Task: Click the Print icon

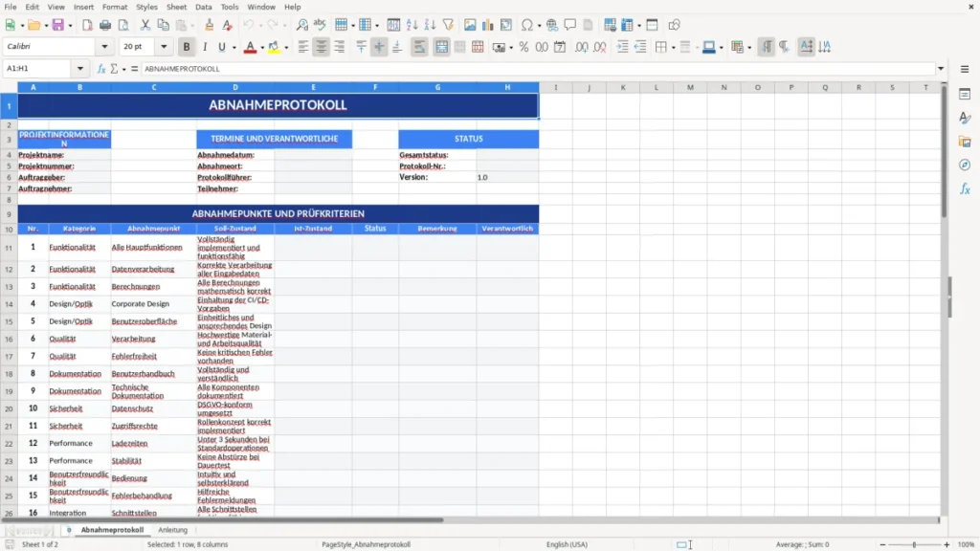Action: [105, 25]
